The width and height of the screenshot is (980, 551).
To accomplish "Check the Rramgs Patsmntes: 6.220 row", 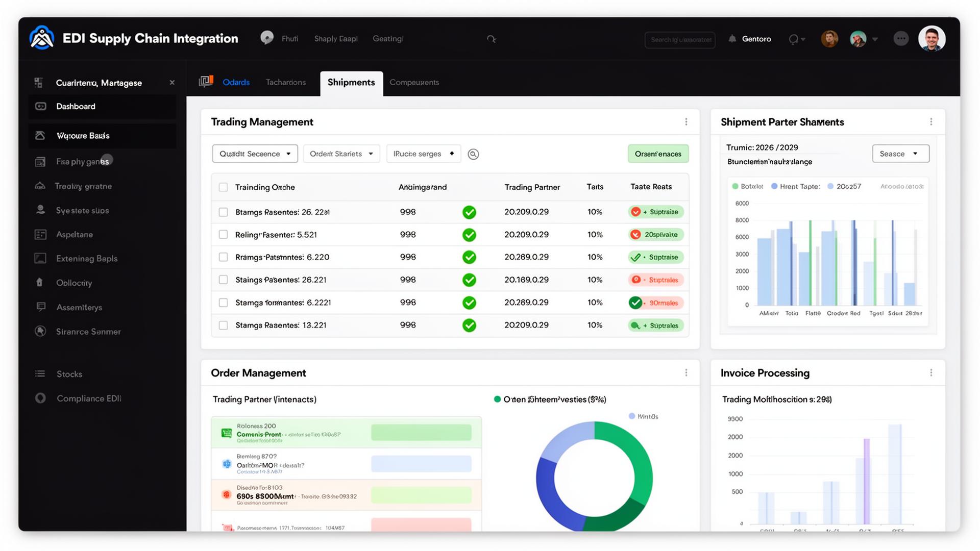I will (223, 257).
